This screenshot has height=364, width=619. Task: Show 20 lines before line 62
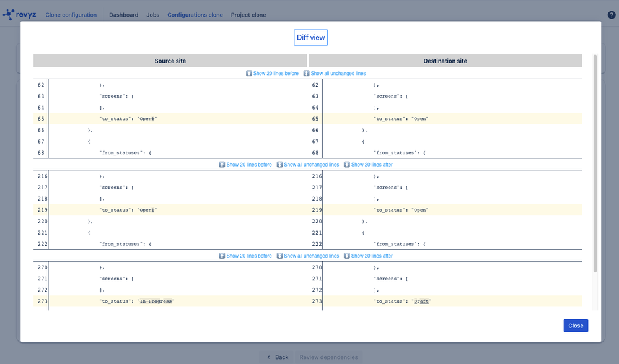click(x=273, y=73)
